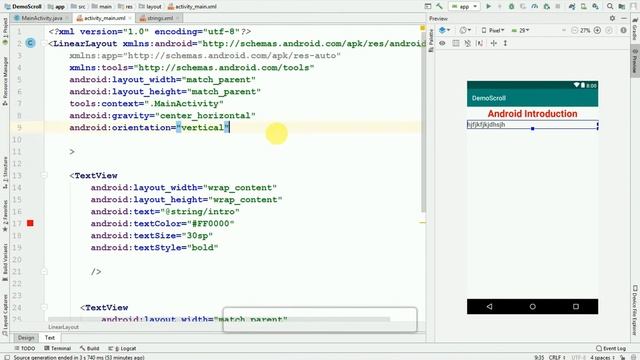Screen dimensions: 640x360
Task: Open the Terminal tool window
Action: pos(58,348)
